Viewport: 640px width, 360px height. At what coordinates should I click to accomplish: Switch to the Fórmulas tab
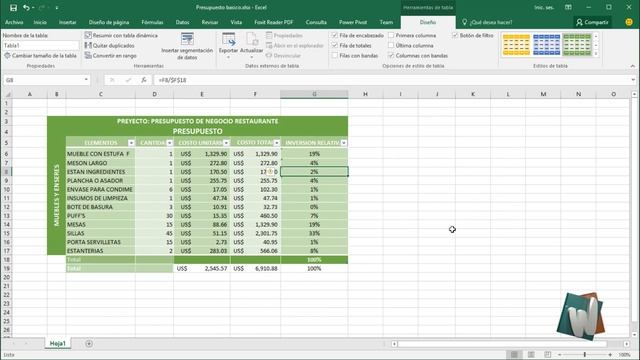click(x=152, y=22)
